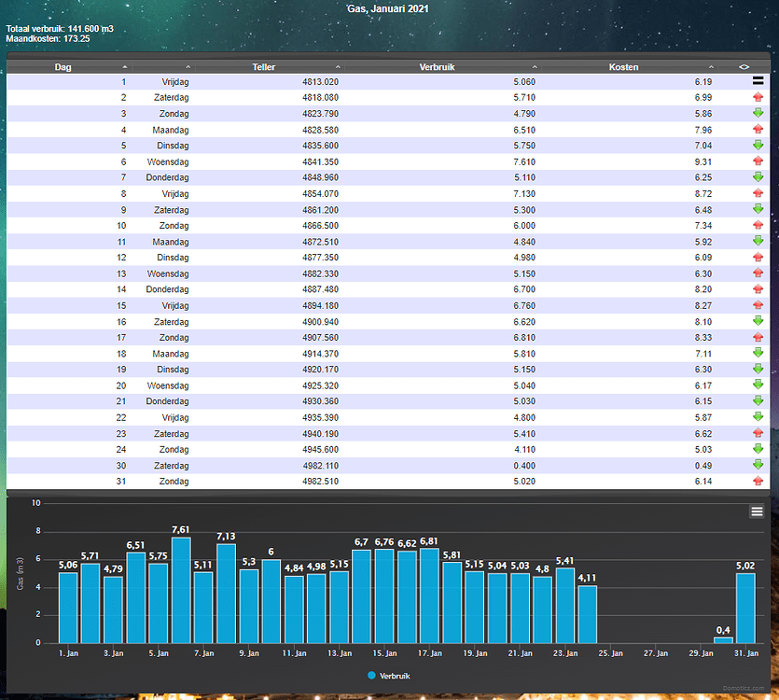779x700 pixels.
Task: Click green down arrow on day 30 row
Action: pyautogui.click(x=758, y=465)
